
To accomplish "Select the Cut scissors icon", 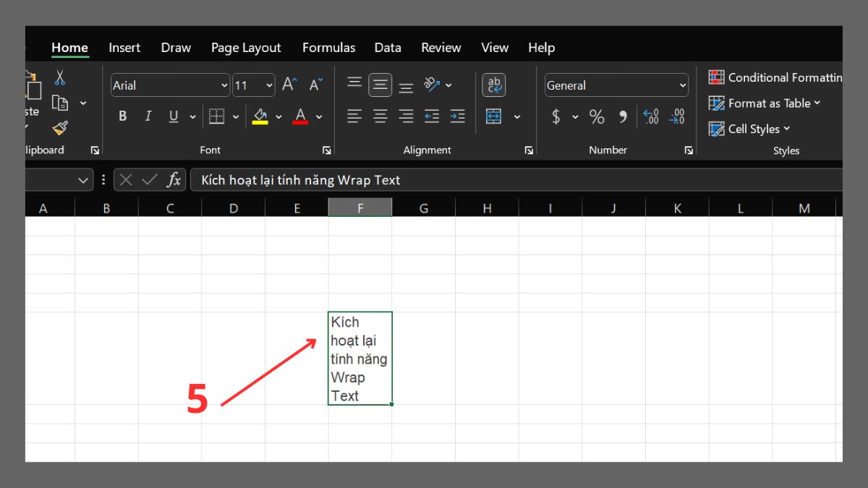I will coord(60,77).
